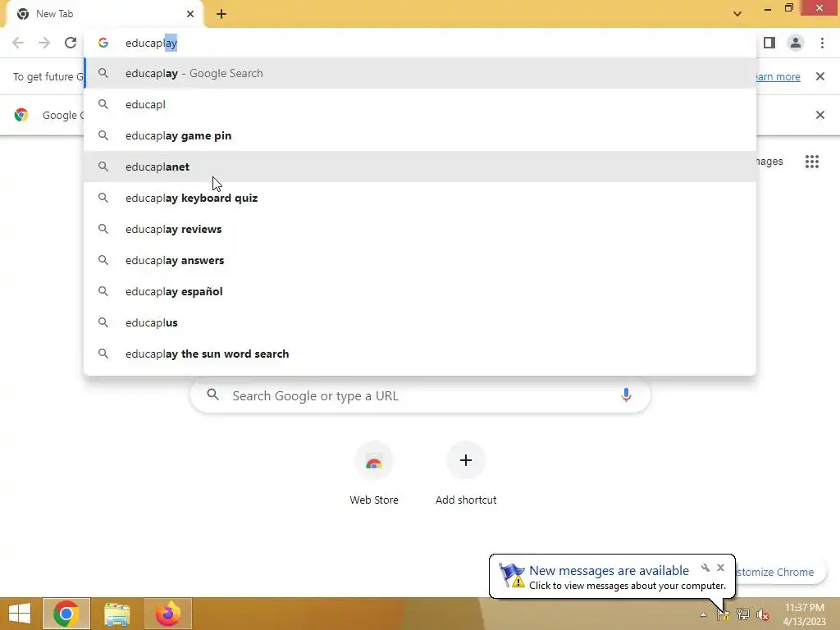840x630 pixels.
Task: Pick 'educaplay answers' suggestion
Action: tap(420, 260)
